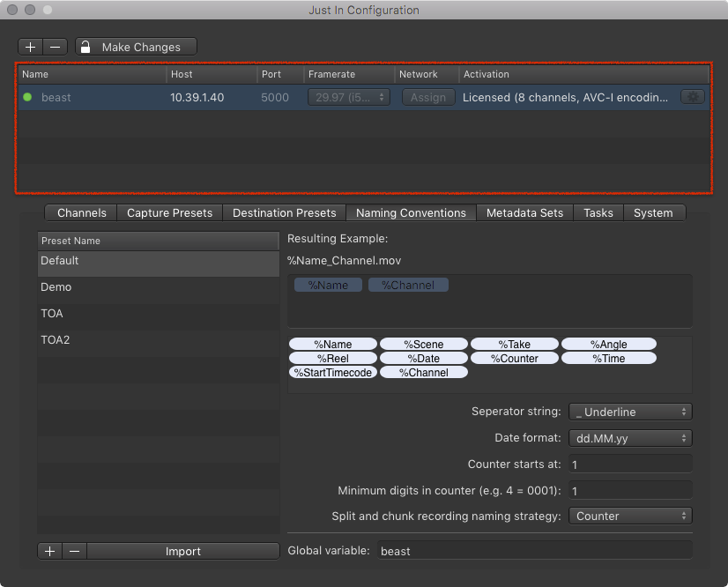Click %Name_Channel.mov example text
This screenshot has height=587, width=728.
pos(344,261)
